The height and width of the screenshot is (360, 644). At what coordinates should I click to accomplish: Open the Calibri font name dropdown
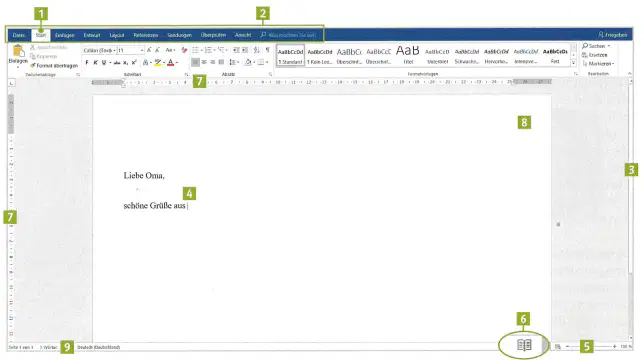tap(99, 50)
